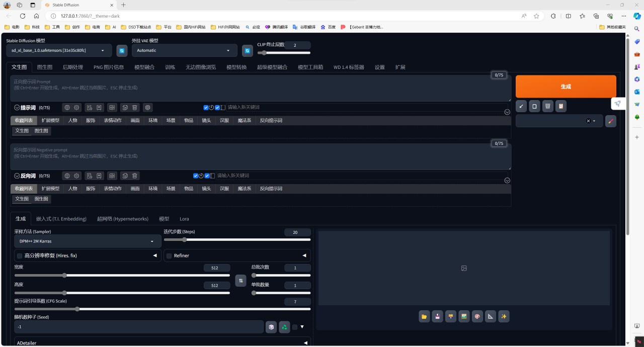Image resolution: width=644 pixels, height=347 pixels.
Task: Toggle the extra seed checkbox
Action: click(295, 327)
